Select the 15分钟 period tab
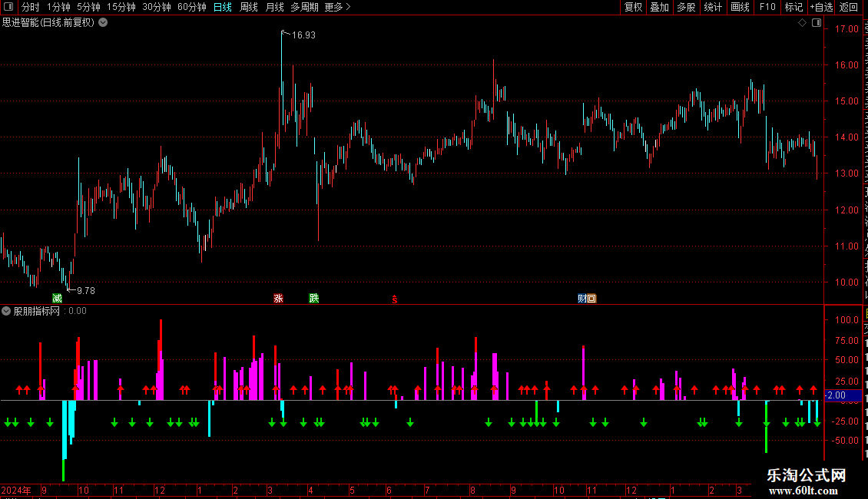The image size is (868, 499). click(121, 7)
